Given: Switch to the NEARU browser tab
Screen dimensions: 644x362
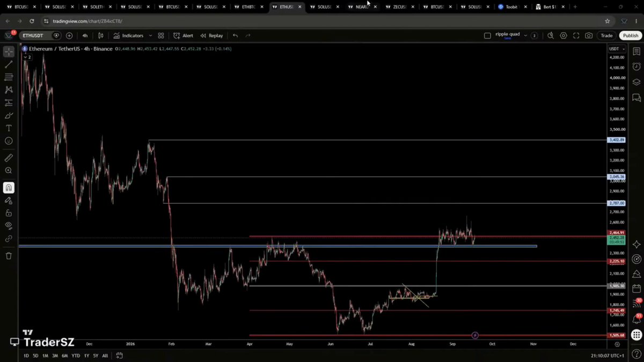Looking at the screenshot, I should (x=361, y=7).
